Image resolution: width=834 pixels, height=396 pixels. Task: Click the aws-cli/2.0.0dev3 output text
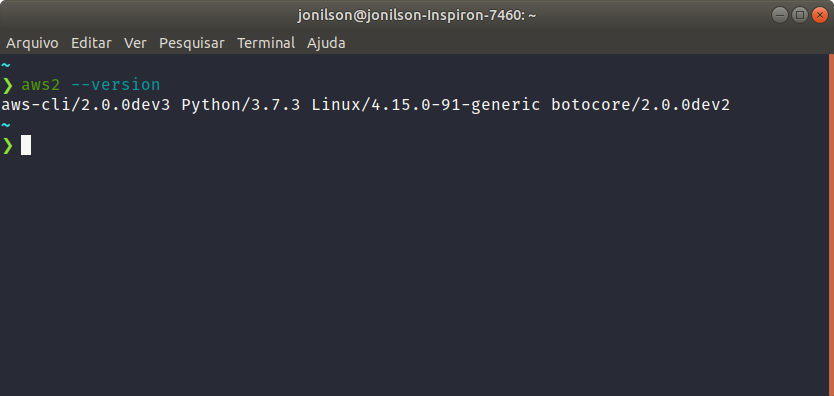[x=86, y=105]
